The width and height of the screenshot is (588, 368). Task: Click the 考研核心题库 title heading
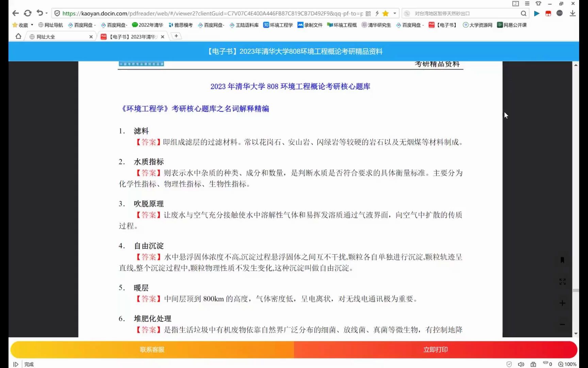click(290, 87)
